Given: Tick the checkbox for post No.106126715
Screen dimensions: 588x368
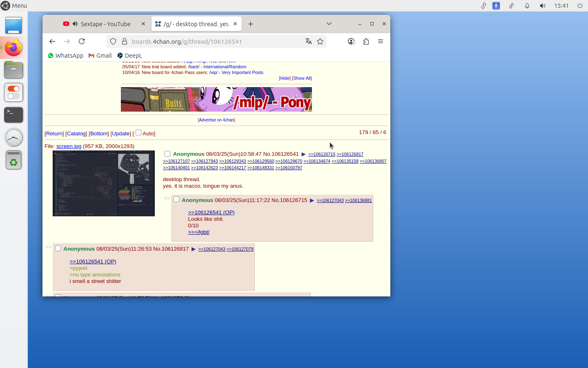Looking at the screenshot, I should (x=176, y=199).
